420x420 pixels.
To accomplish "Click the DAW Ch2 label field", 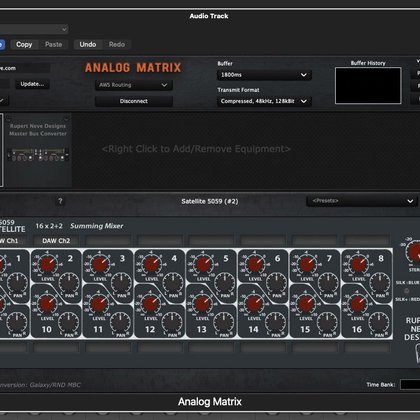I will click(x=56, y=241).
